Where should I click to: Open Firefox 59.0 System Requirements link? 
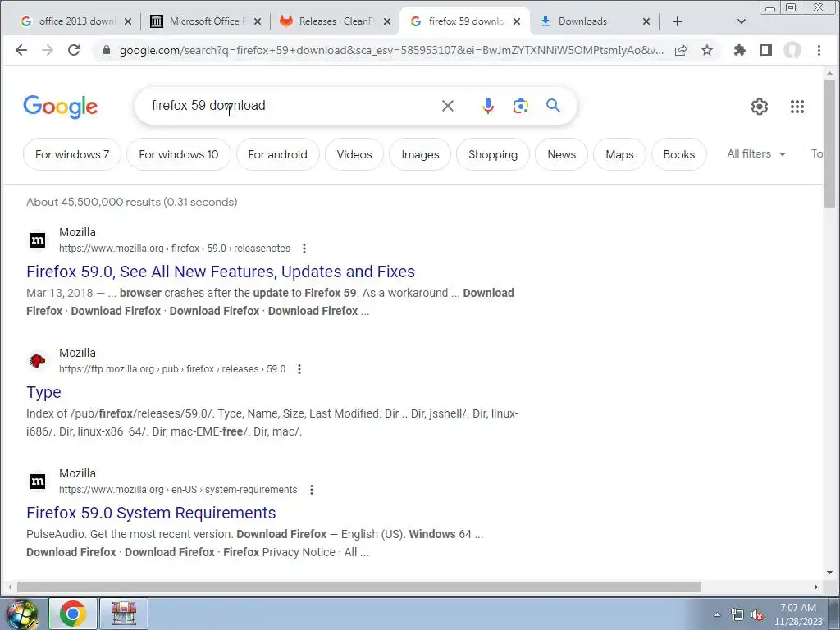pyautogui.click(x=151, y=513)
